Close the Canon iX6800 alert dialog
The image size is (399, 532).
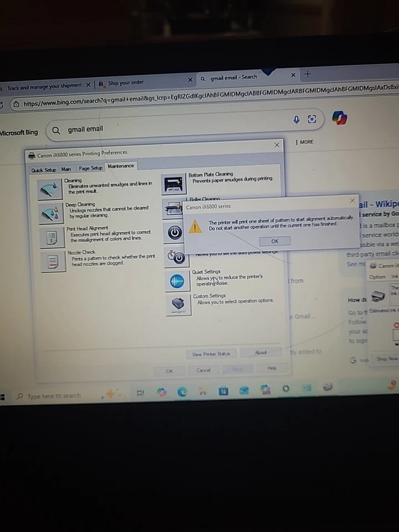[352, 201]
